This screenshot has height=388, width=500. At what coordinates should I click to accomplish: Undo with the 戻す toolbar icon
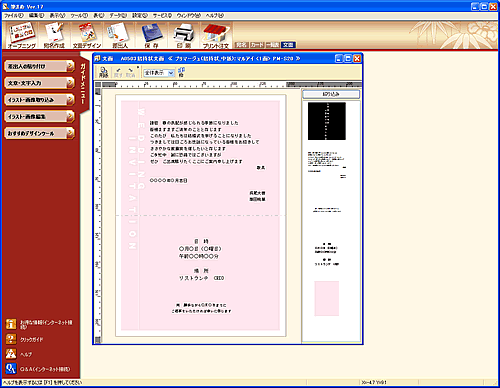[118, 72]
